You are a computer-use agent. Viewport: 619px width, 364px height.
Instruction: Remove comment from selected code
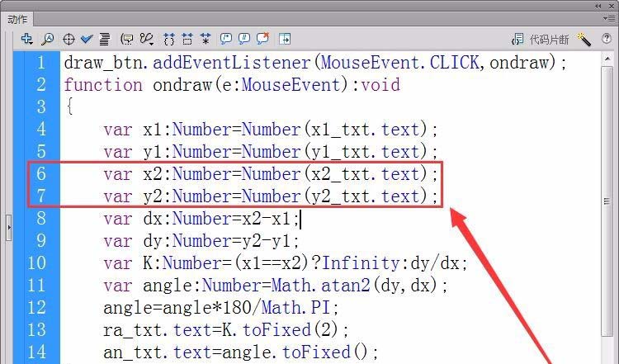click(263, 38)
